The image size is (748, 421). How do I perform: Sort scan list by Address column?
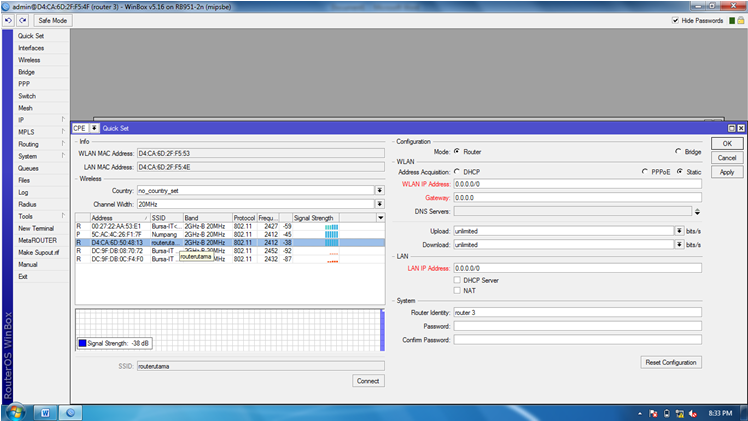point(119,218)
